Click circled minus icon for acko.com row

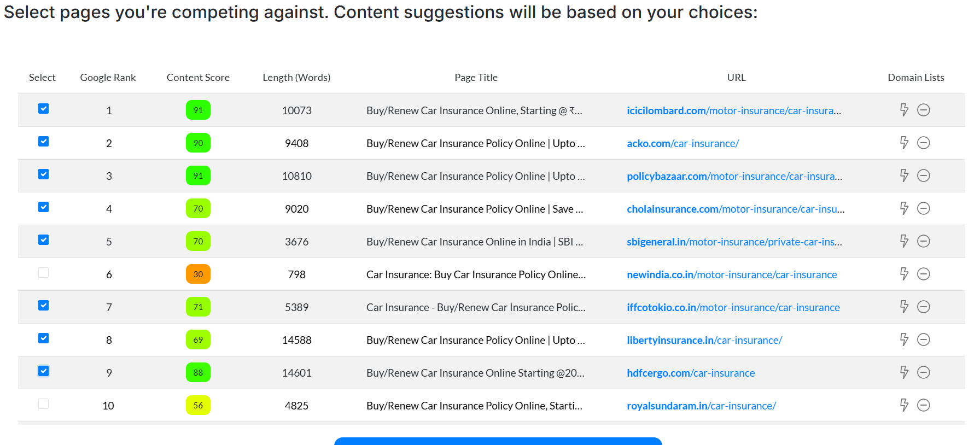point(923,143)
